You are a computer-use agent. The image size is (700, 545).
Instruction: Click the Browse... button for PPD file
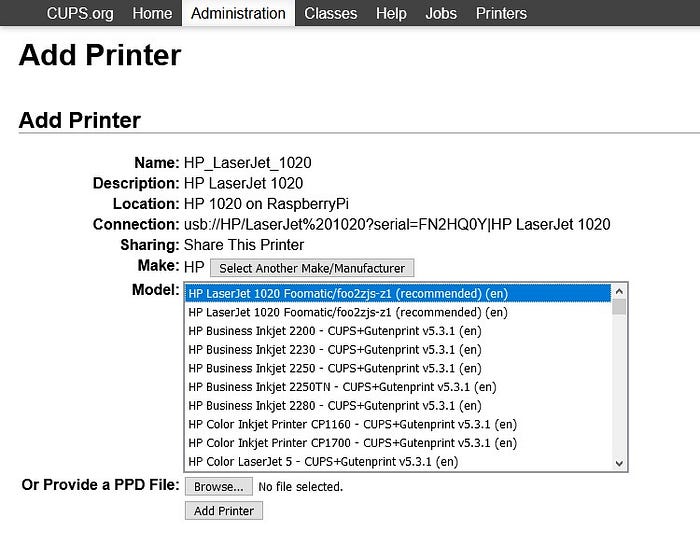(219, 487)
